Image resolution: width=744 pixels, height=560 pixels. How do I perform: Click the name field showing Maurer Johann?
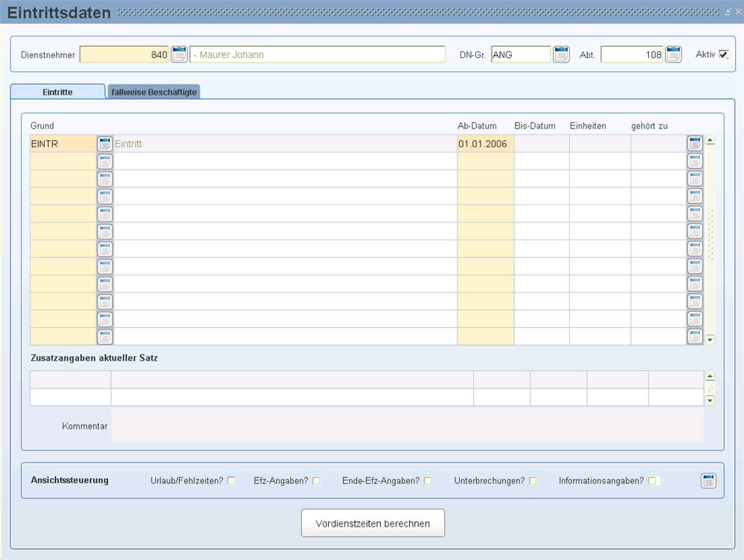(x=318, y=54)
